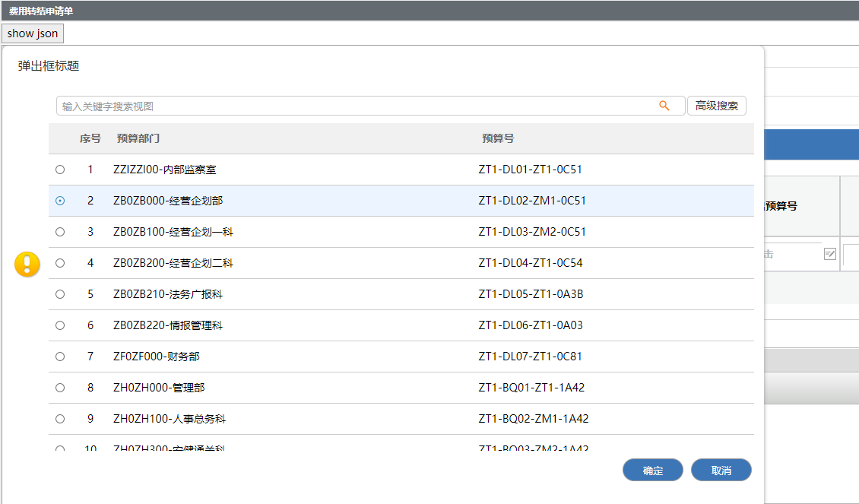Click budget number ZT1-DL04-ZT1-0C54
The width and height of the screenshot is (859, 504).
(531, 264)
